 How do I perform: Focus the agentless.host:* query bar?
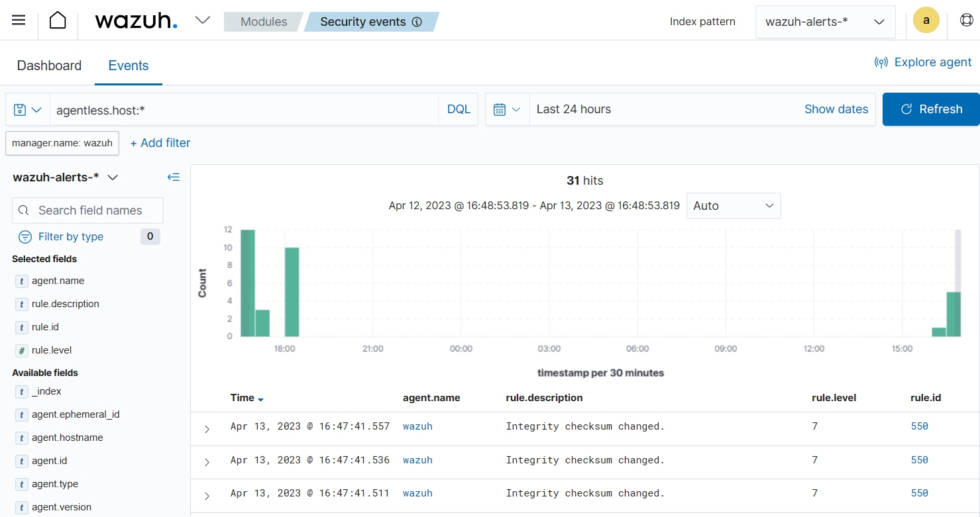coord(244,109)
